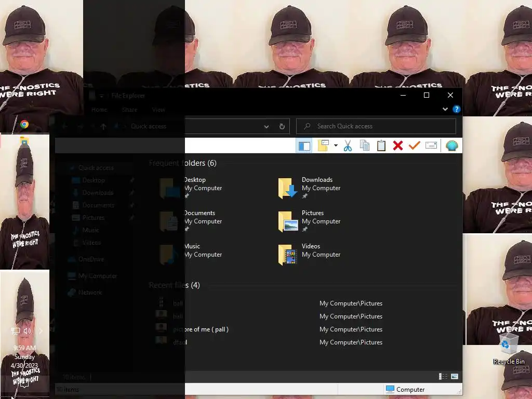The image size is (532, 399).
Task: Select the Music frequent folder label
Action: point(192,246)
